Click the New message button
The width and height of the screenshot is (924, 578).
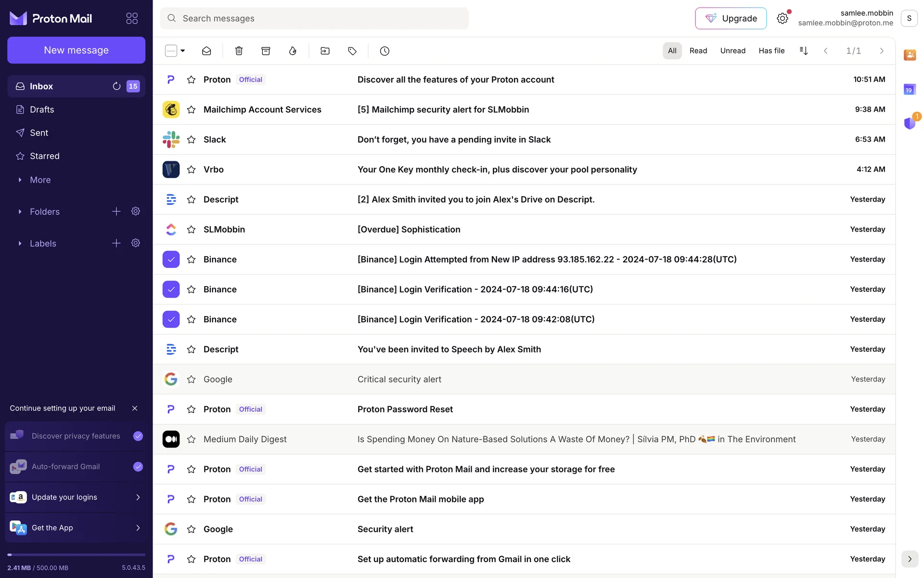(76, 50)
